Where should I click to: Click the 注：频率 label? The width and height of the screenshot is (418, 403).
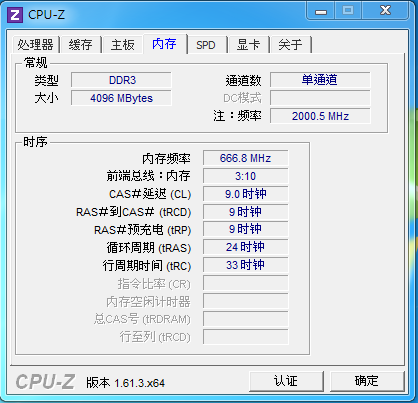(x=237, y=116)
